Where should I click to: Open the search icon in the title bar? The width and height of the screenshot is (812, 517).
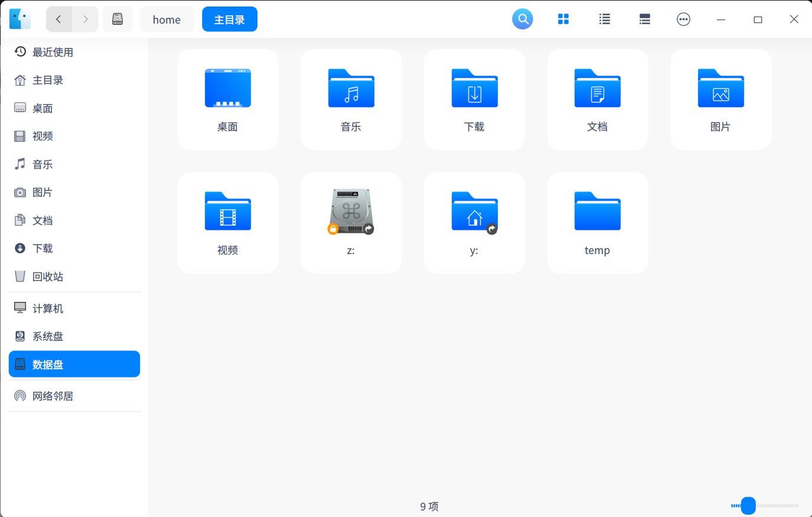click(522, 19)
